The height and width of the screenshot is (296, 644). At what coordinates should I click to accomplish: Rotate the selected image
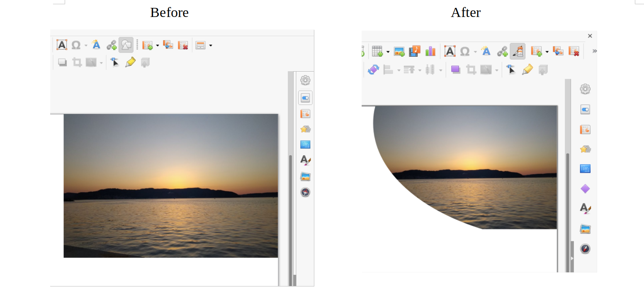pyautogui.click(x=373, y=70)
